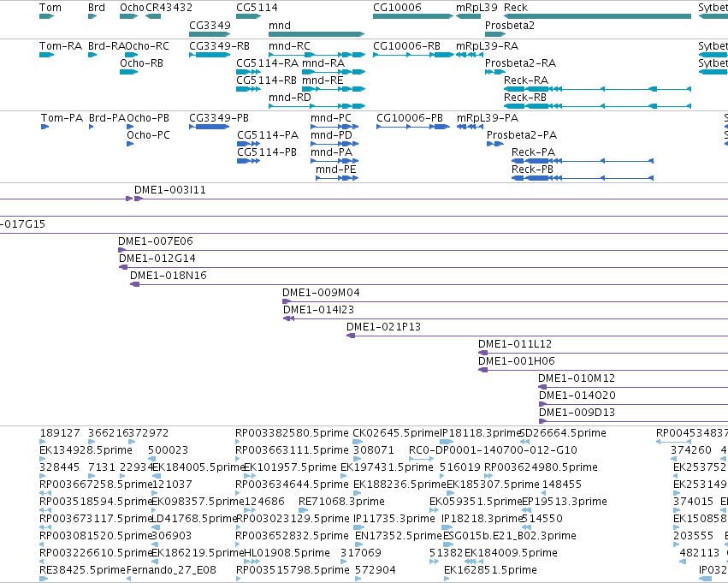
Task: Select protein CG3349-PB
Action: pos(210,127)
